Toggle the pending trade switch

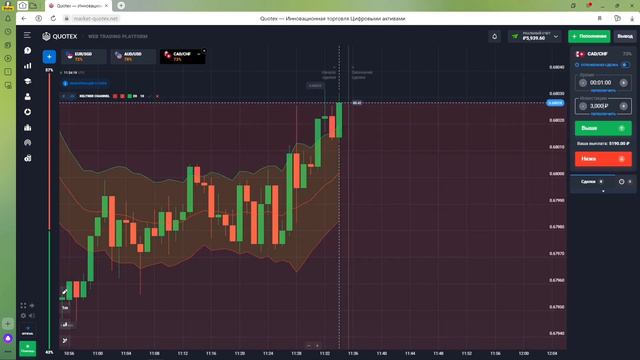coord(625,65)
